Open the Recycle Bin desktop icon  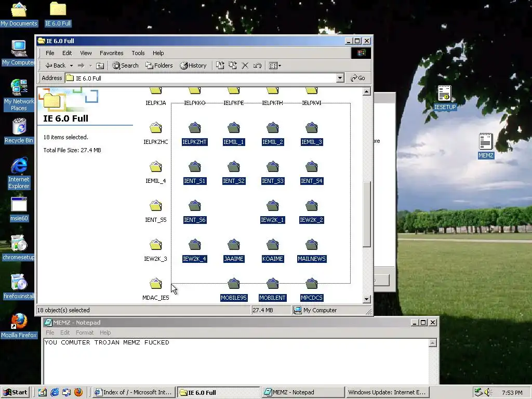[19, 131]
